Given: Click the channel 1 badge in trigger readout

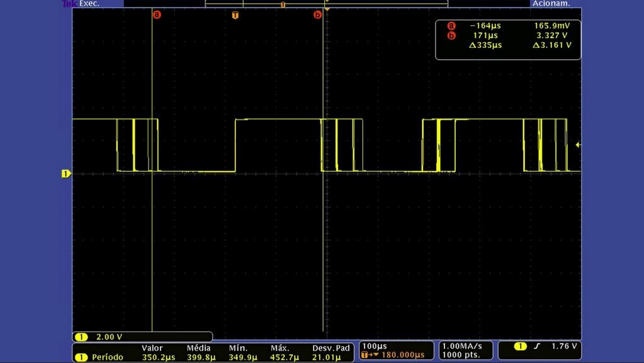Looking at the screenshot, I should tap(521, 346).
